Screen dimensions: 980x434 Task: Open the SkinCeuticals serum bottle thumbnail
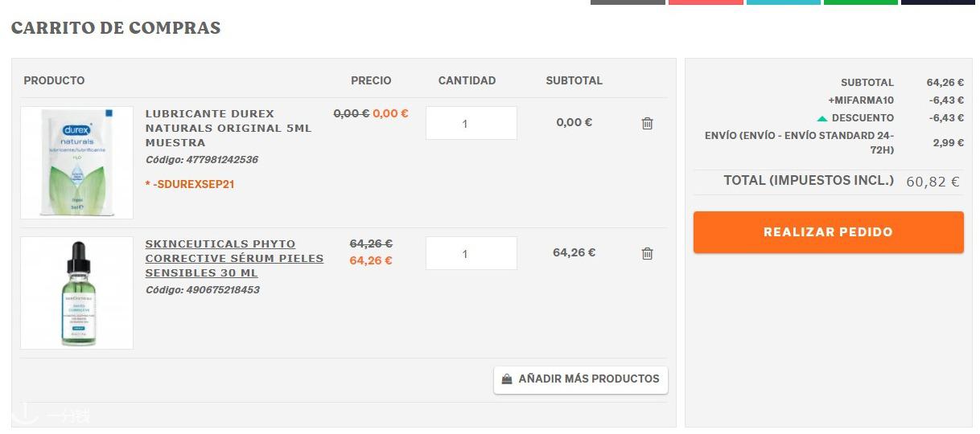[x=76, y=293]
